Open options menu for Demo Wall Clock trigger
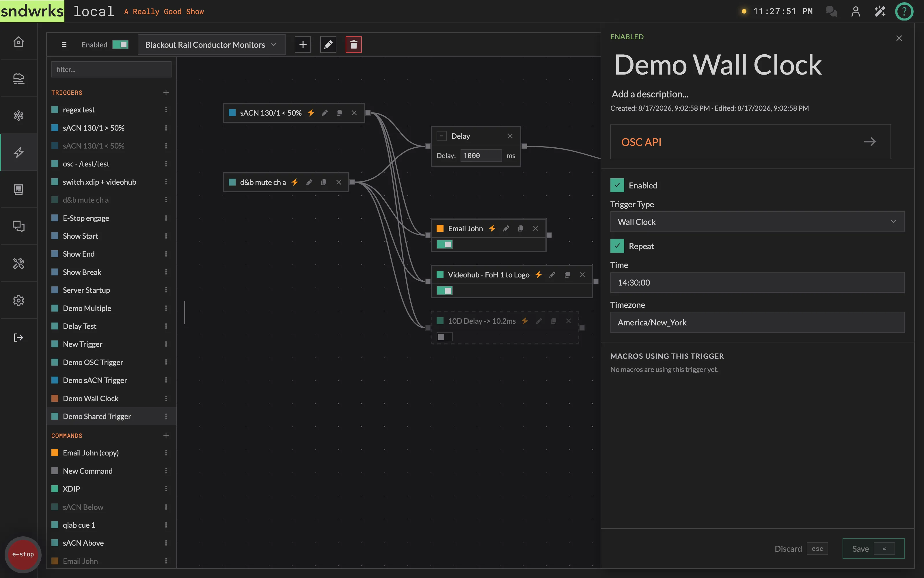Screen dimensions: 924x578 coord(166,398)
